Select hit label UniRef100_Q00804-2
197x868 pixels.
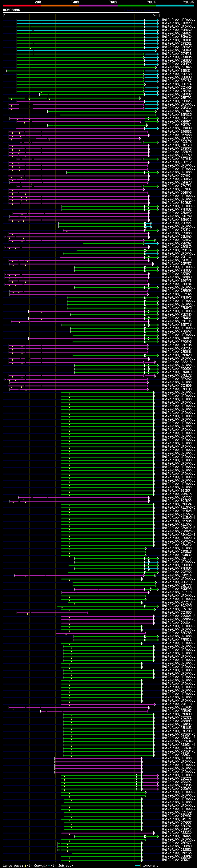(x=179, y=616)
